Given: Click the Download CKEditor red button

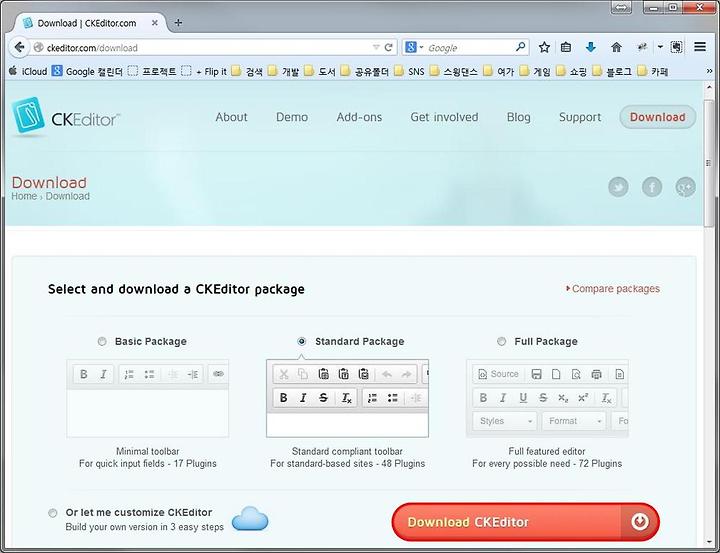Looking at the screenshot, I should coord(525,522).
